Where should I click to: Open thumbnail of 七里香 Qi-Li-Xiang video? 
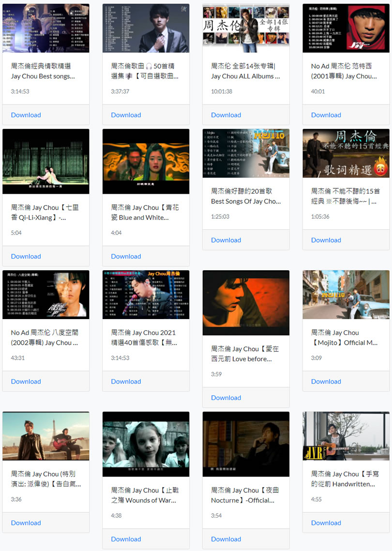pyautogui.click(x=45, y=161)
